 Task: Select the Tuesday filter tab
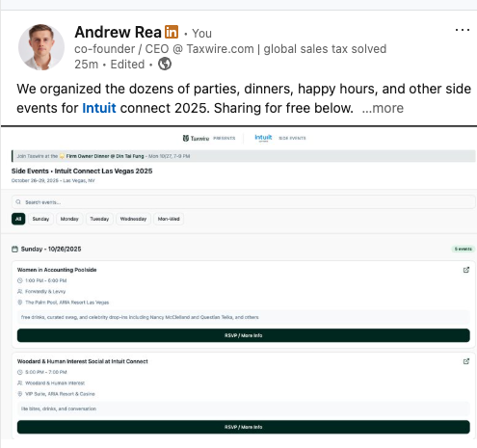pos(99,219)
